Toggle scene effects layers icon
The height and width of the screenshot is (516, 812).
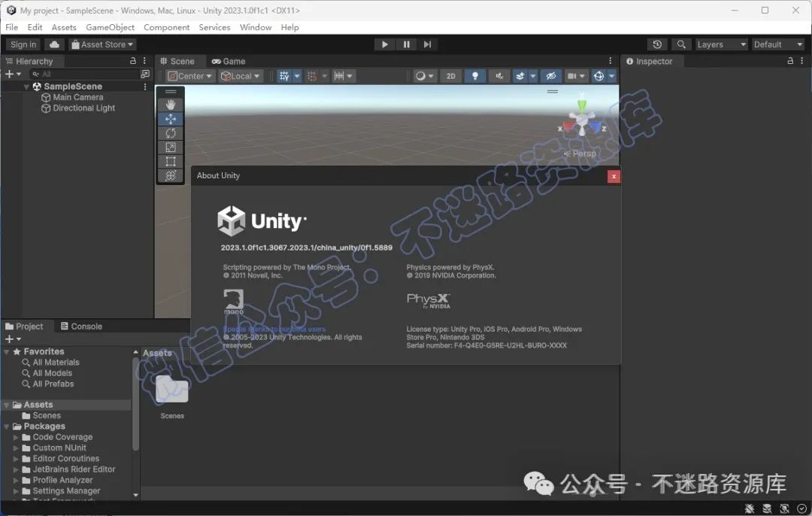tap(520, 76)
